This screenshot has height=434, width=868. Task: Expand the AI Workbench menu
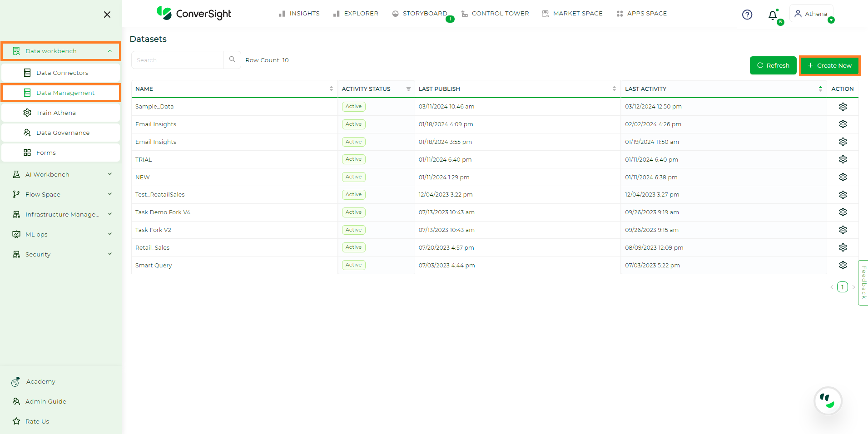[x=109, y=174]
